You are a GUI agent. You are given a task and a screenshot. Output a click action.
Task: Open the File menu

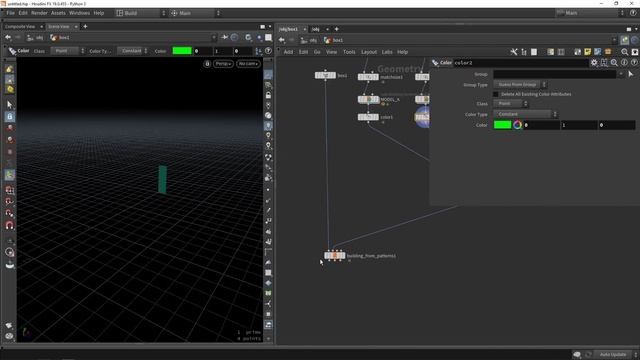[x=10, y=13]
